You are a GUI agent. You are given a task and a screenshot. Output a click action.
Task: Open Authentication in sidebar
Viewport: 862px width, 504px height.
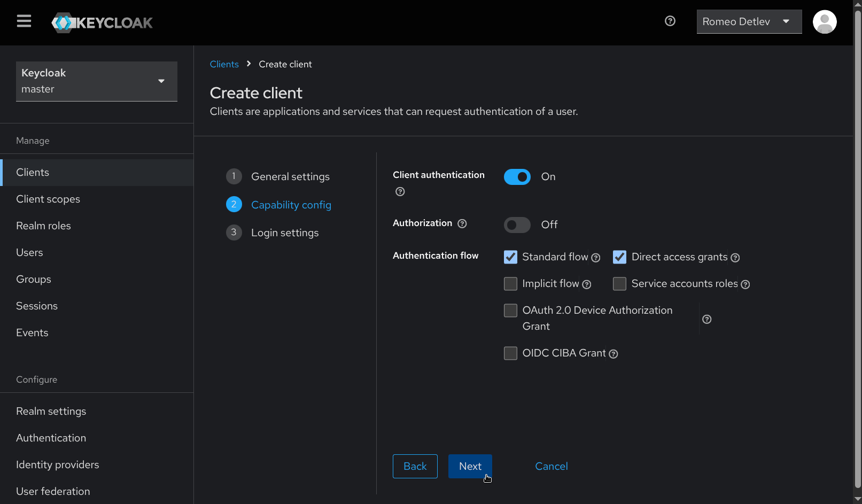click(x=97, y=438)
